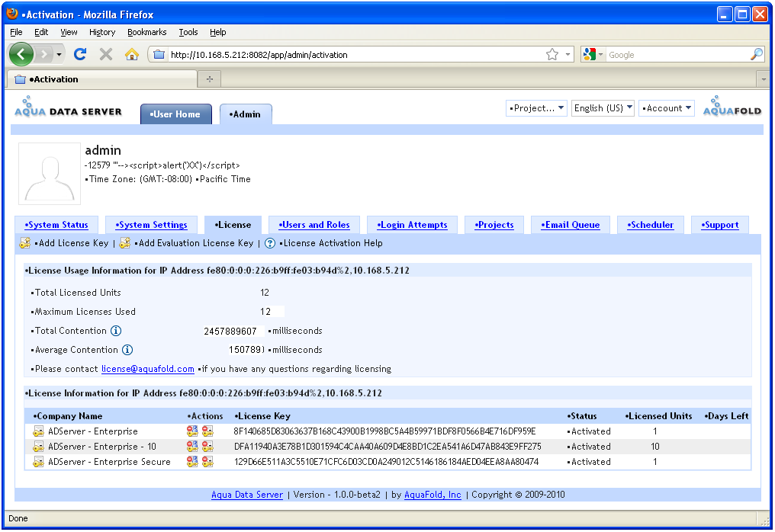
Task: Open the Project... dropdown
Action: coord(536,108)
